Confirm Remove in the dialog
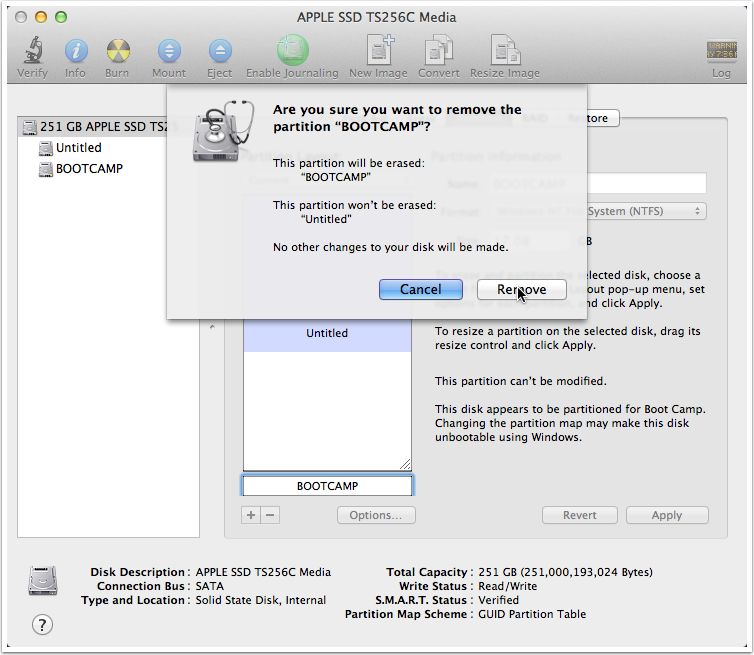The height and width of the screenshot is (655, 754). click(522, 290)
